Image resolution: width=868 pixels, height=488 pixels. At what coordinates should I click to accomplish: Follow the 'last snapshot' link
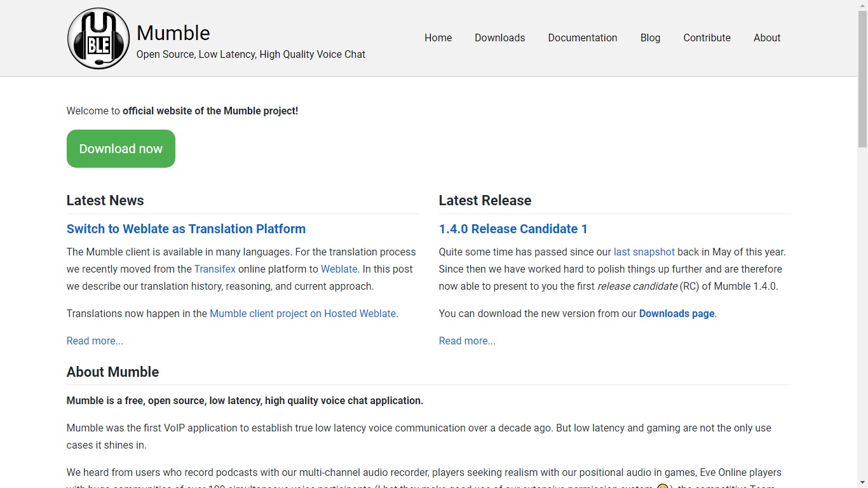pyautogui.click(x=644, y=252)
